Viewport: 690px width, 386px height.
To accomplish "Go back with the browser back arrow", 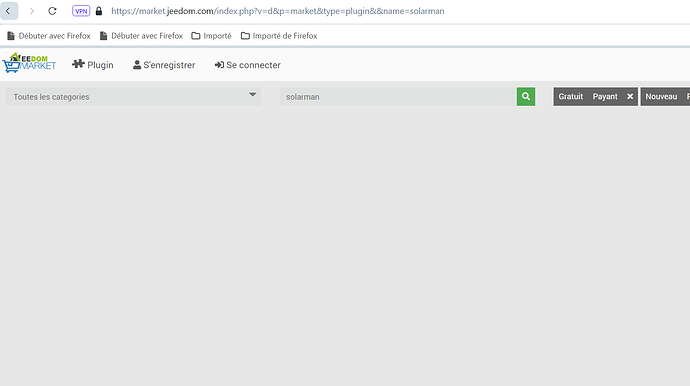I will pos(9,11).
